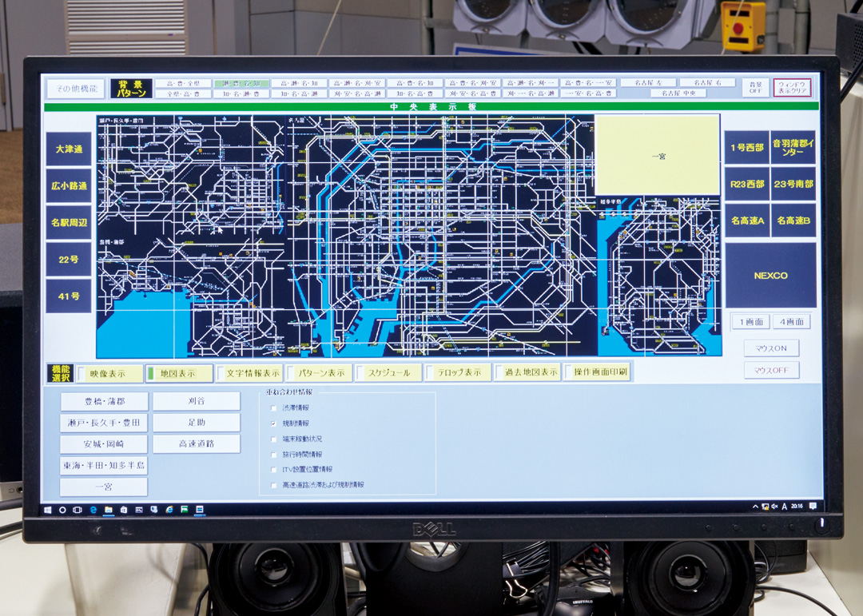
Task: Open the notification center icon
Action: coord(813,507)
